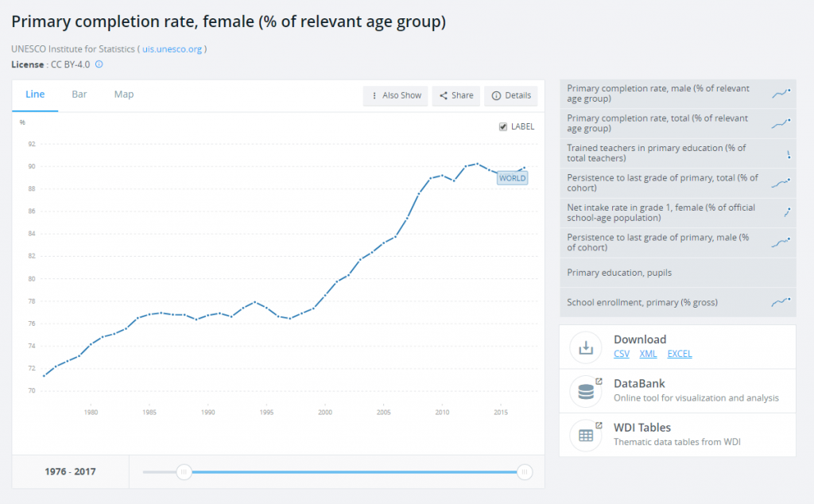Click the 2000 x-axis year label
Viewport: 814px width, 504px height.
(x=325, y=412)
